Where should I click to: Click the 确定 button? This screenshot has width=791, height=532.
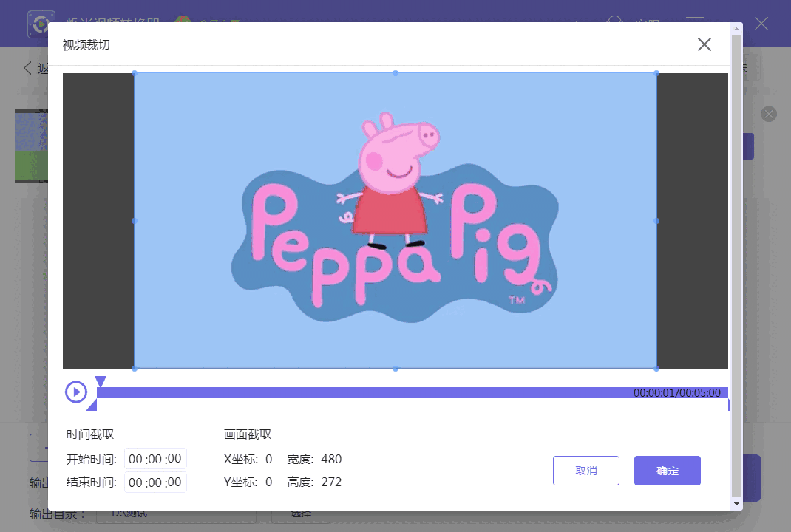[x=667, y=471]
